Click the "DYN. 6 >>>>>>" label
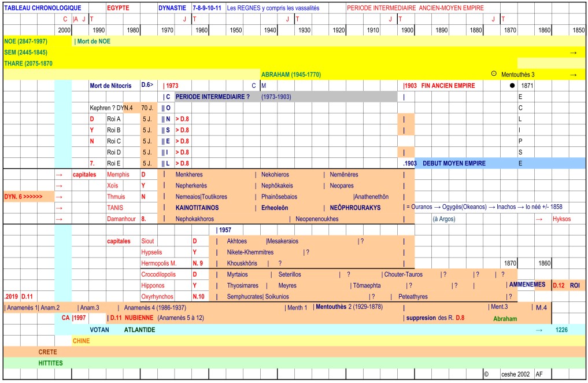 coord(23,197)
